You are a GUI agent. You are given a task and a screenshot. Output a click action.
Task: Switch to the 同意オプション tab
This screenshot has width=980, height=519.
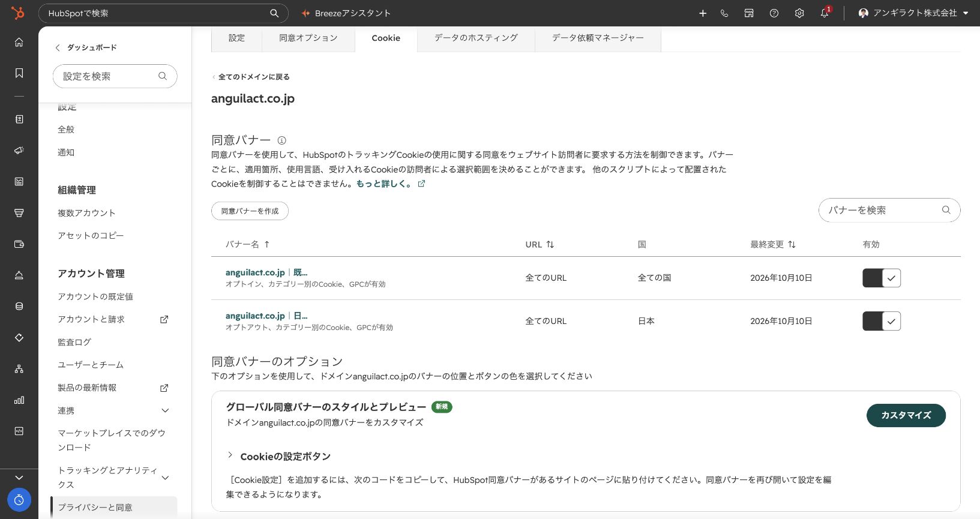pos(308,38)
